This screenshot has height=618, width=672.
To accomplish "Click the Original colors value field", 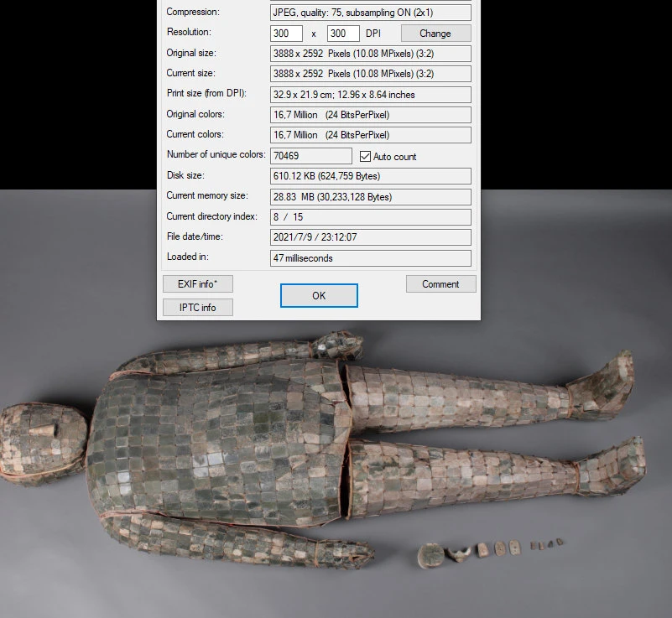I will (x=370, y=115).
